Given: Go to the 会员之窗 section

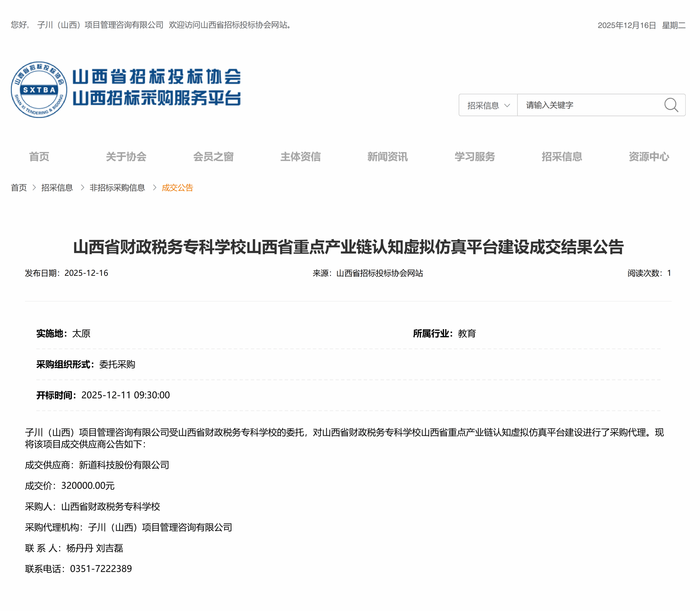Looking at the screenshot, I should [x=213, y=157].
